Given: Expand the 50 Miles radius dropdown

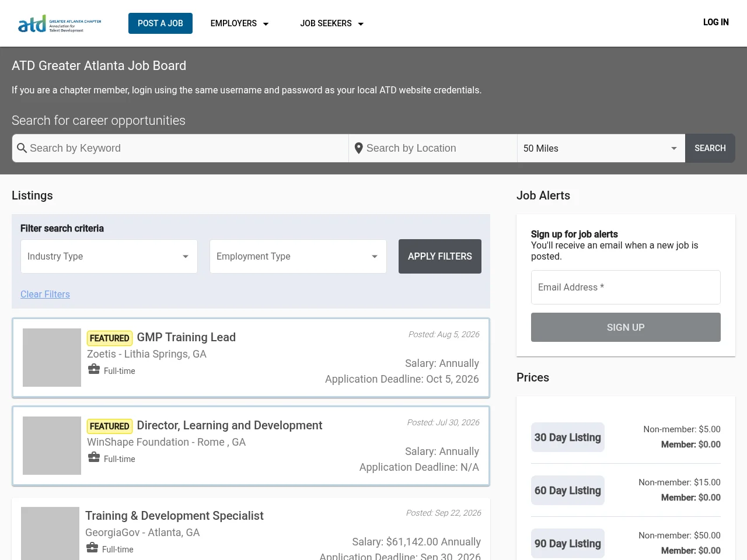Looking at the screenshot, I should tap(601, 148).
